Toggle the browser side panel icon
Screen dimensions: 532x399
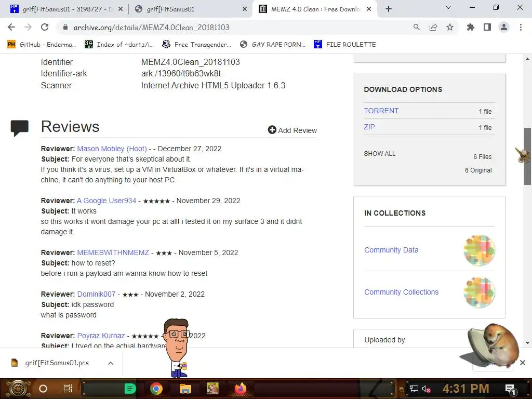coord(487,27)
